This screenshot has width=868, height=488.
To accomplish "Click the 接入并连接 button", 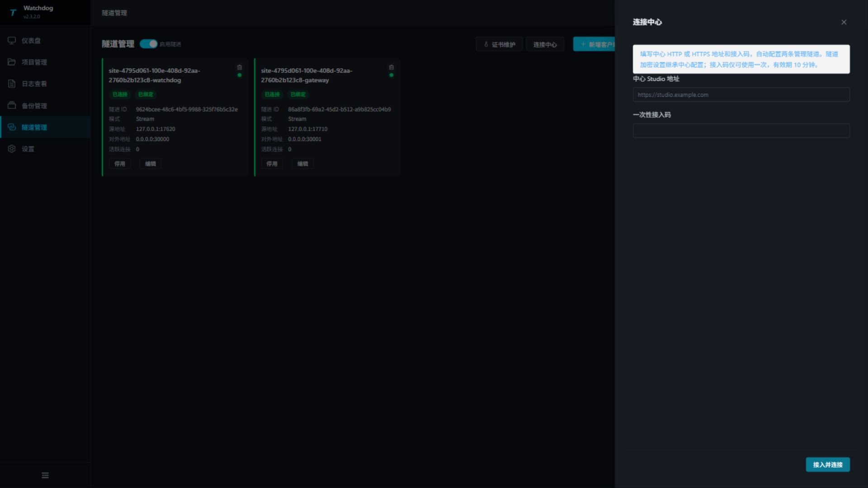I will click(x=828, y=465).
